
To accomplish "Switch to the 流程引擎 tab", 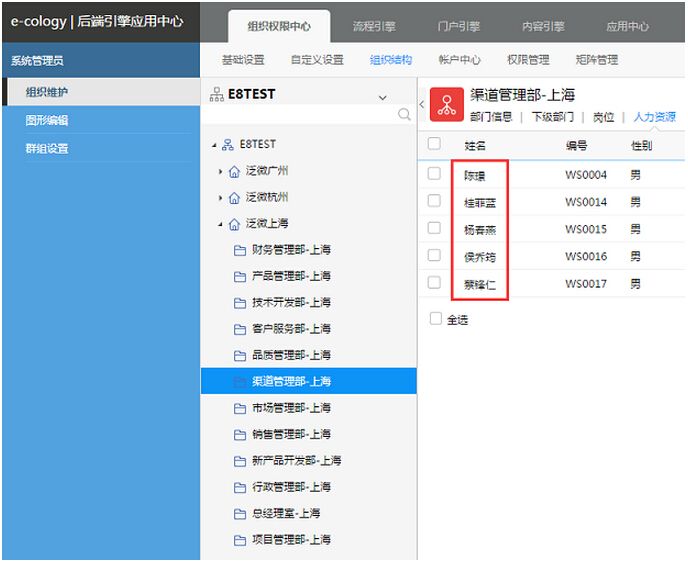I will coord(373,27).
